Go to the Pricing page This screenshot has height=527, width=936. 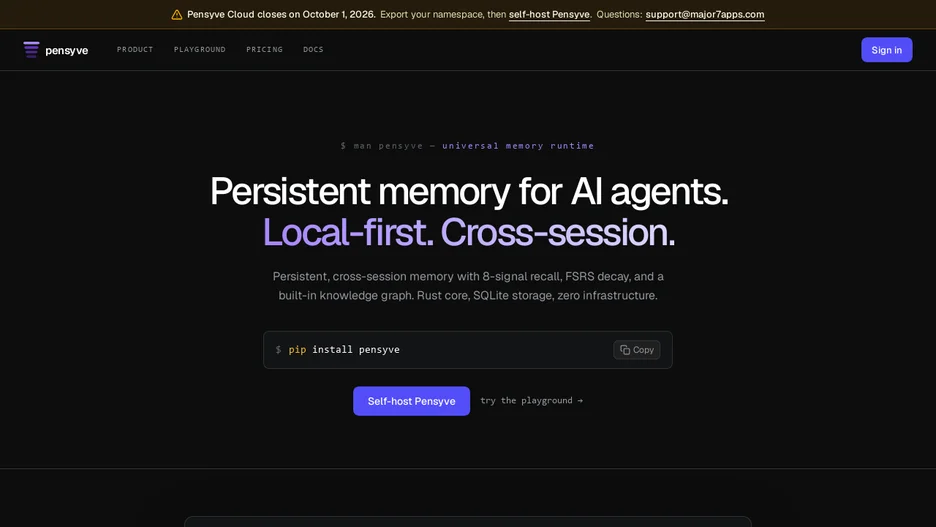[264, 50]
